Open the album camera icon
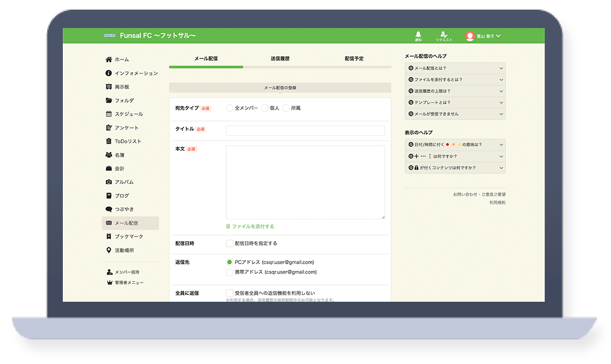The height and width of the screenshot is (364, 611). click(x=109, y=182)
